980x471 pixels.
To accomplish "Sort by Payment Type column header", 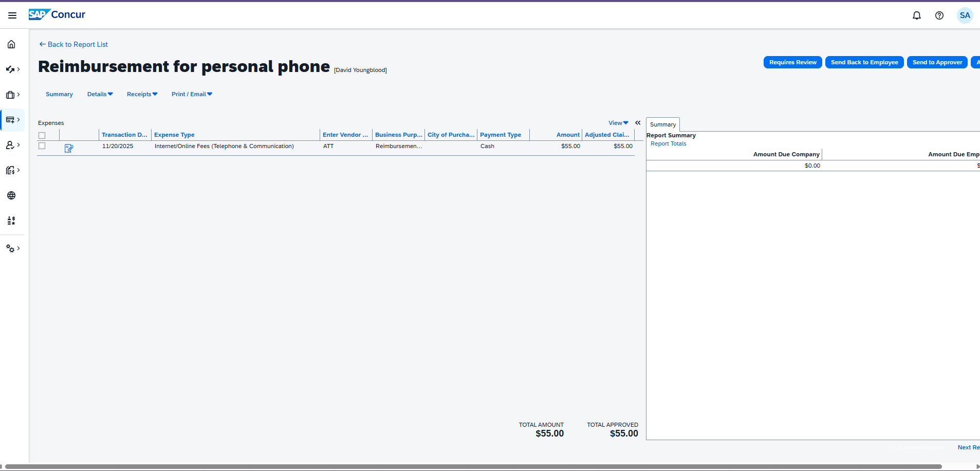I will click(501, 135).
